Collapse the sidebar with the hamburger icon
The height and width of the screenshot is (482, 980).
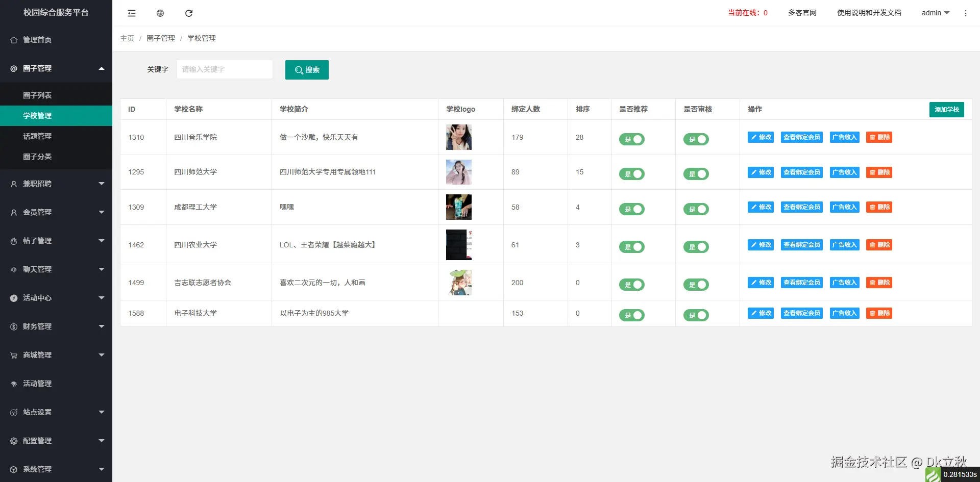[131, 13]
